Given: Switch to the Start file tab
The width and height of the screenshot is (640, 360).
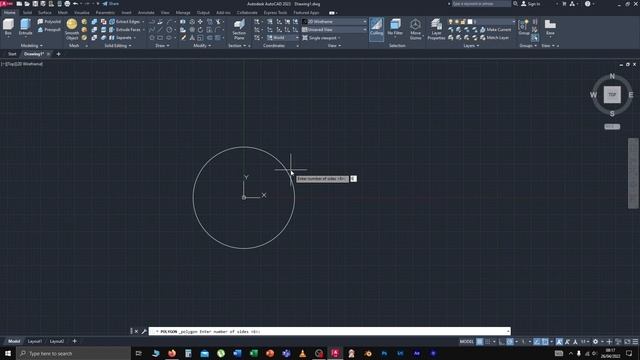Looking at the screenshot, I should coord(12,54).
